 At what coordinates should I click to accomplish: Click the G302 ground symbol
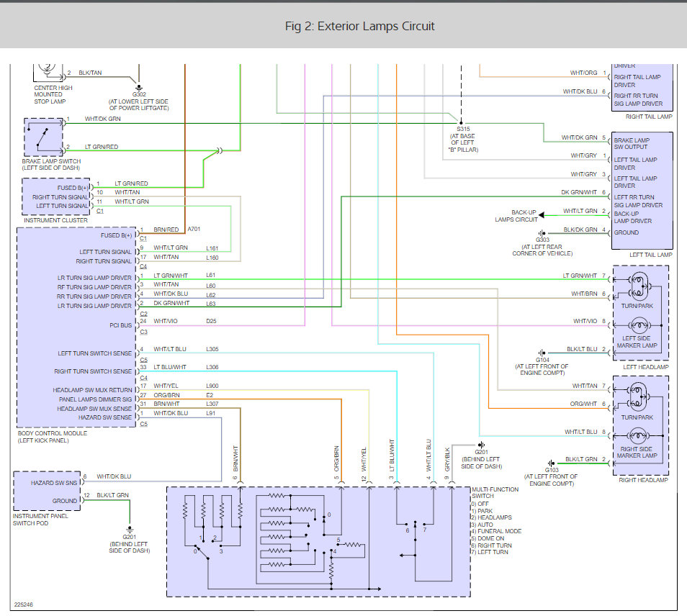pyautogui.click(x=139, y=88)
